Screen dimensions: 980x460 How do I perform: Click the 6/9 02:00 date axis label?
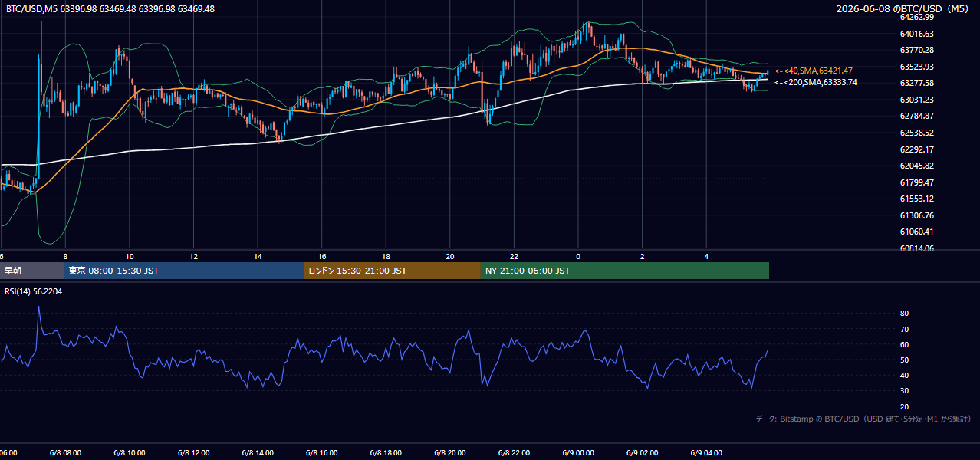pos(643,453)
